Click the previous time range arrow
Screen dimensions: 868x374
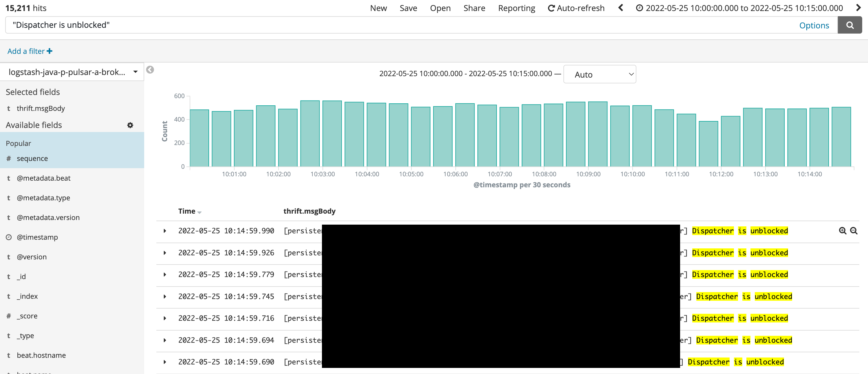click(621, 8)
